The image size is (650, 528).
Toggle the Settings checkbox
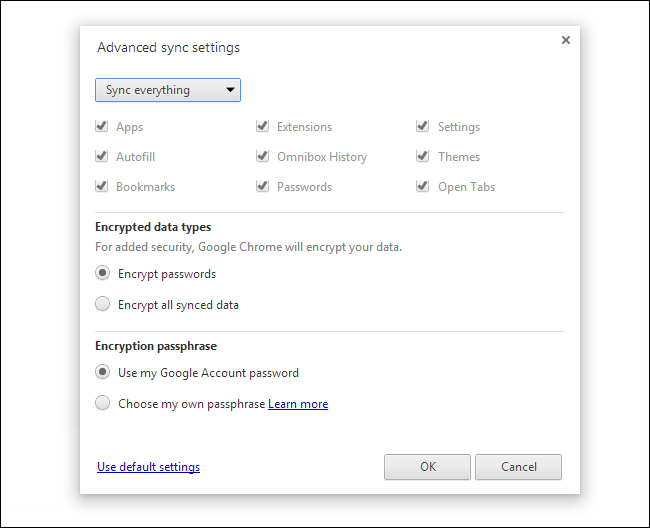423,127
